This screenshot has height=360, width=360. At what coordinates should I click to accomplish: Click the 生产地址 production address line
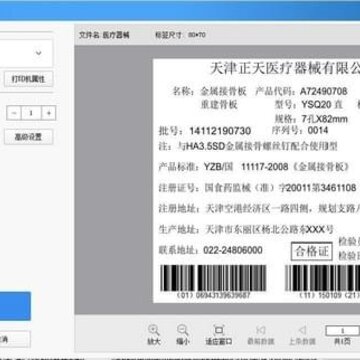[x=246, y=229]
